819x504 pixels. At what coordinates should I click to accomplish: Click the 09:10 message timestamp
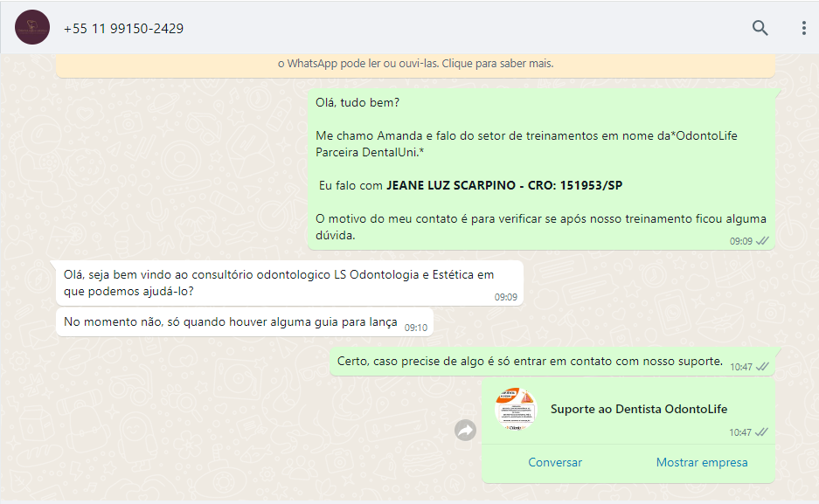pos(416,328)
